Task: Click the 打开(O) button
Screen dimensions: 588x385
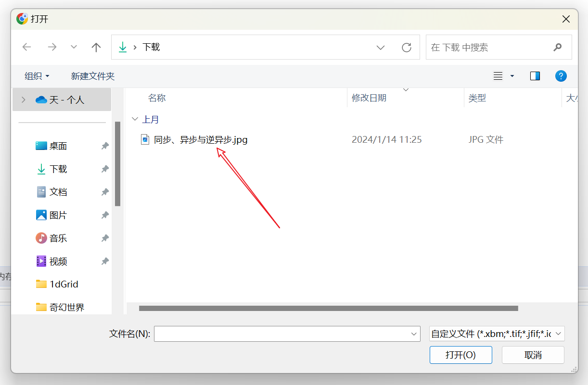Action: click(x=461, y=355)
